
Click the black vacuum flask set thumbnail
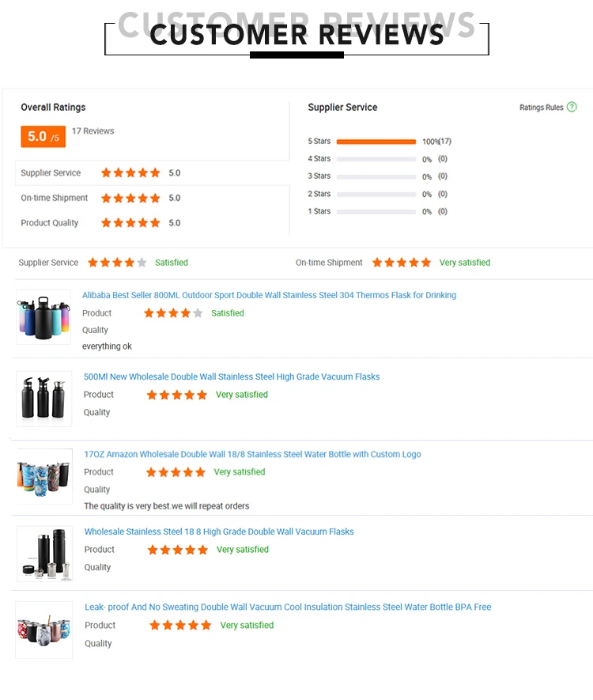point(44,554)
